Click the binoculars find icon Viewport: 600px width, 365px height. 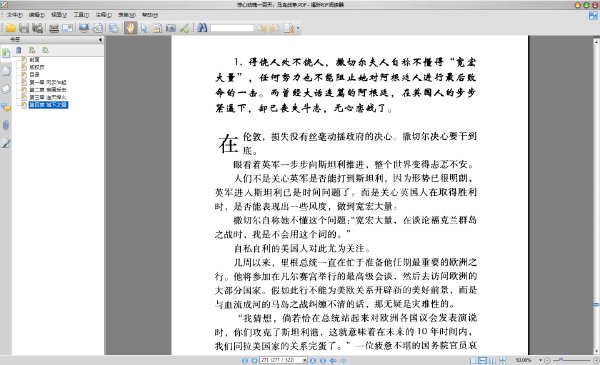[x=202, y=28]
